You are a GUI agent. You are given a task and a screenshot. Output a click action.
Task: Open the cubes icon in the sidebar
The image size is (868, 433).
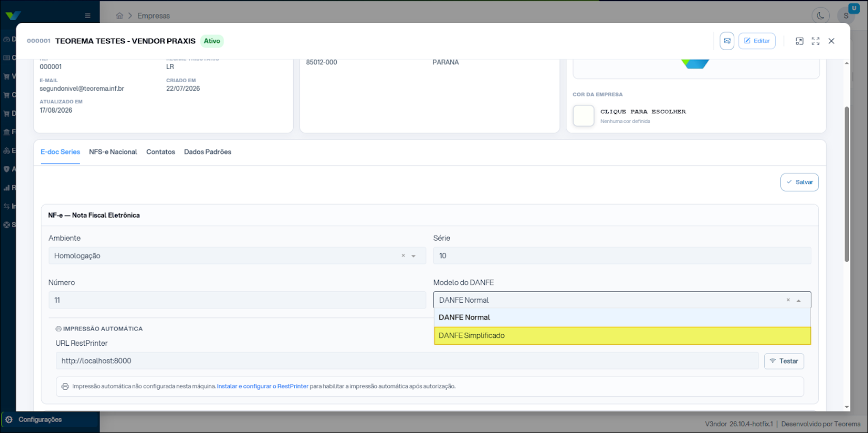click(7, 150)
